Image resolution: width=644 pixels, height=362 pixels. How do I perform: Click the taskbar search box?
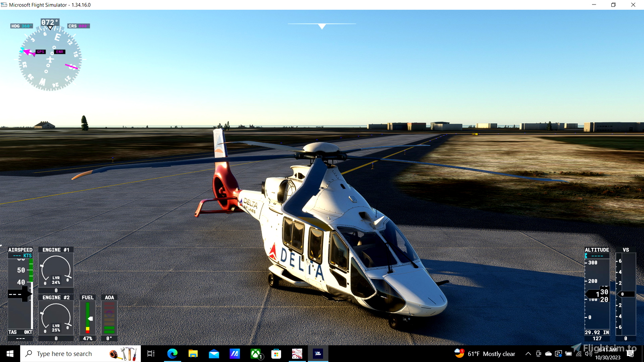pyautogui.click(x=81, y=354)
